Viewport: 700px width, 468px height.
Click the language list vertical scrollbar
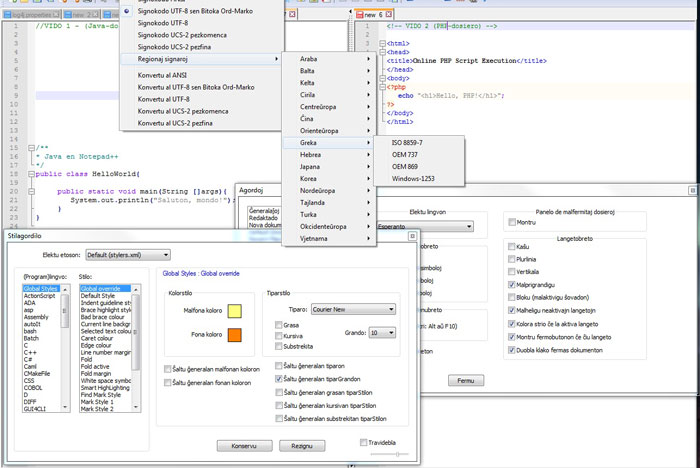click(x=65, y=348)
